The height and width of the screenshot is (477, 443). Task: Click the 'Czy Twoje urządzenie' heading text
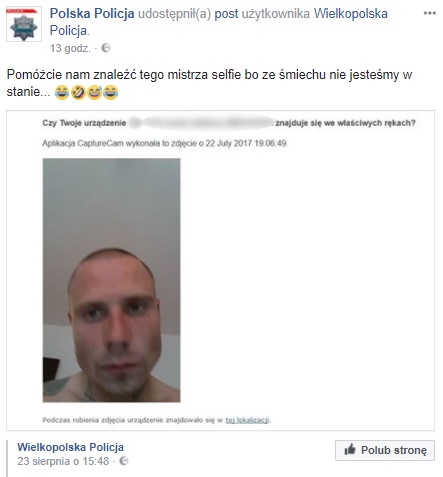84,123
